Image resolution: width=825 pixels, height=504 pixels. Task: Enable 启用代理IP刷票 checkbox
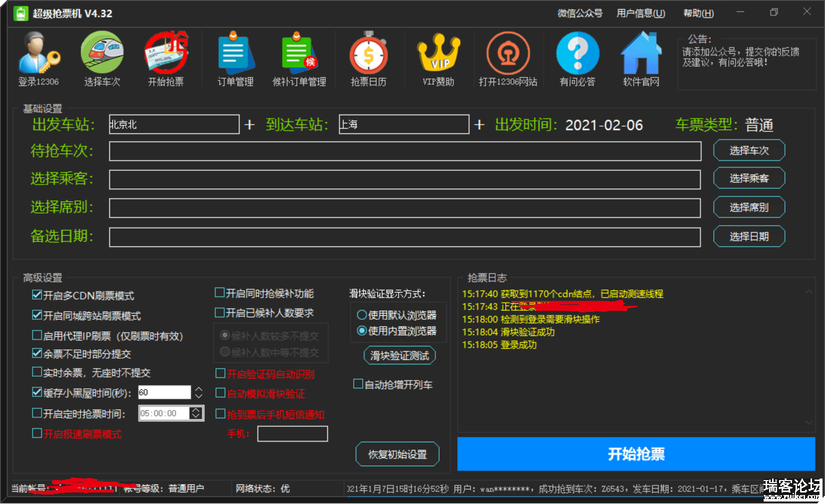coord(37,335)
